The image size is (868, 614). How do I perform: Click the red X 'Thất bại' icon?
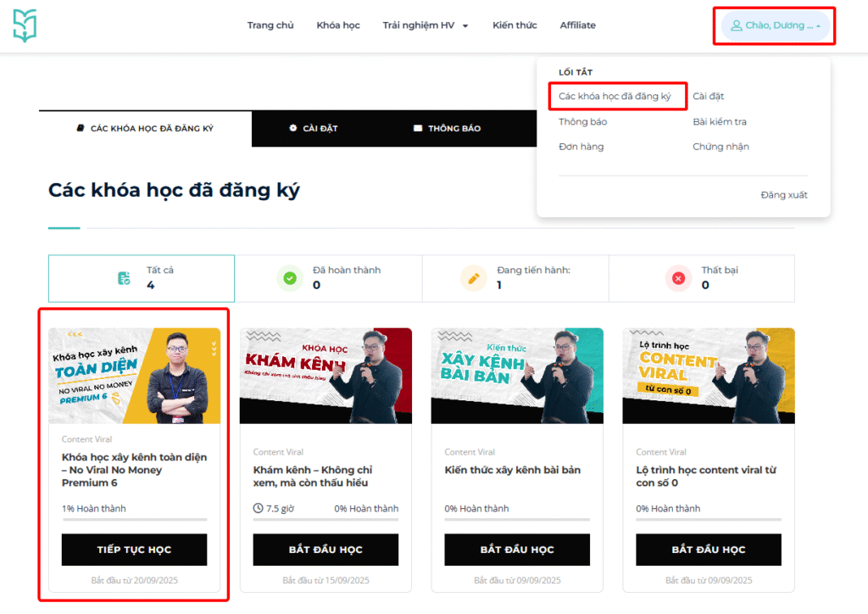[678, 277]
